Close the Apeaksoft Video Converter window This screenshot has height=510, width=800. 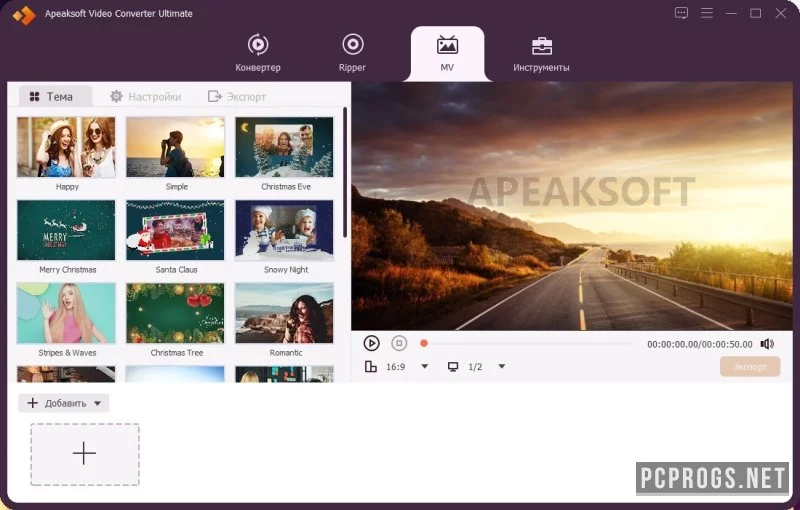tap(781, 13)
